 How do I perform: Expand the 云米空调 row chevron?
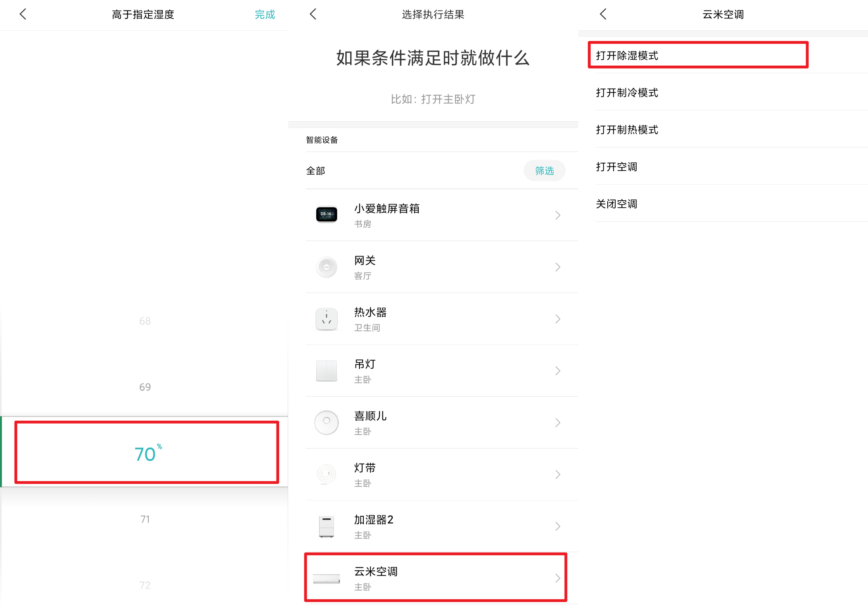point(558,578)
